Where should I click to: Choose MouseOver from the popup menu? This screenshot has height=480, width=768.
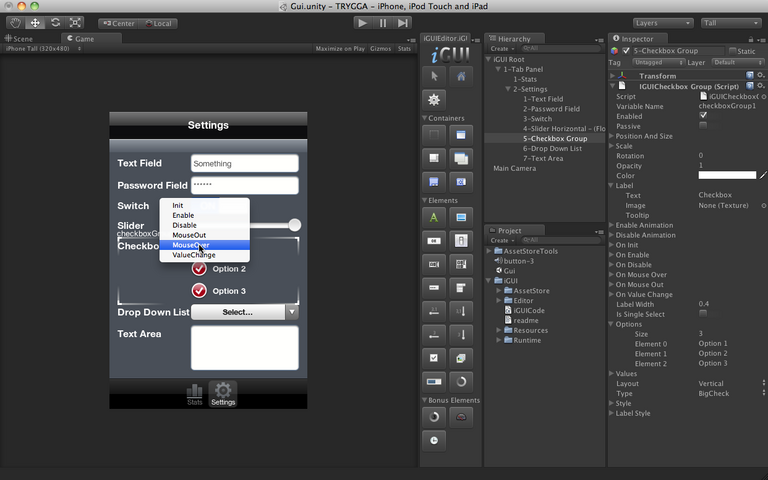point(190,245)
